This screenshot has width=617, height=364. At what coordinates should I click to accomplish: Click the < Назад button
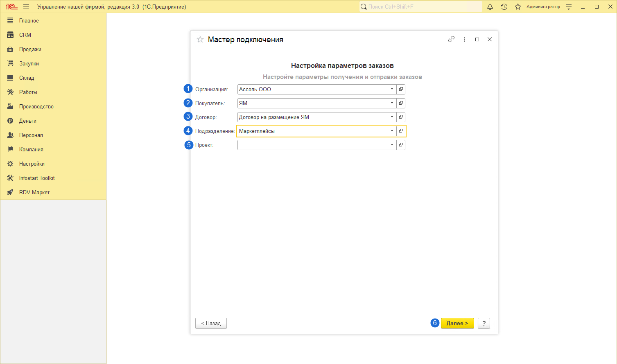(211, 323)
